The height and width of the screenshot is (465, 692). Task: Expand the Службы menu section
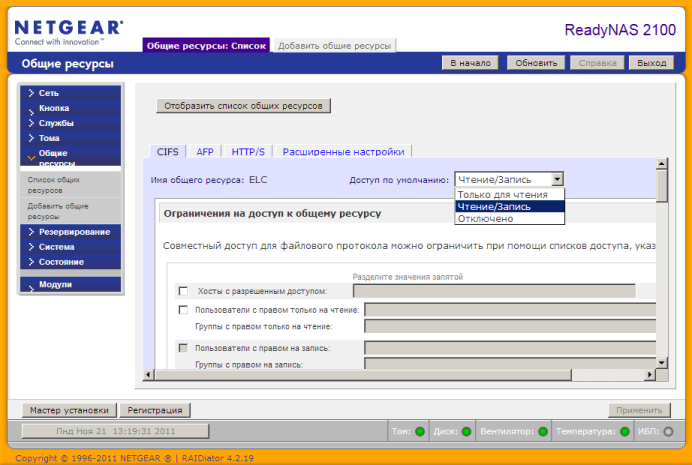tap(70, 124)
